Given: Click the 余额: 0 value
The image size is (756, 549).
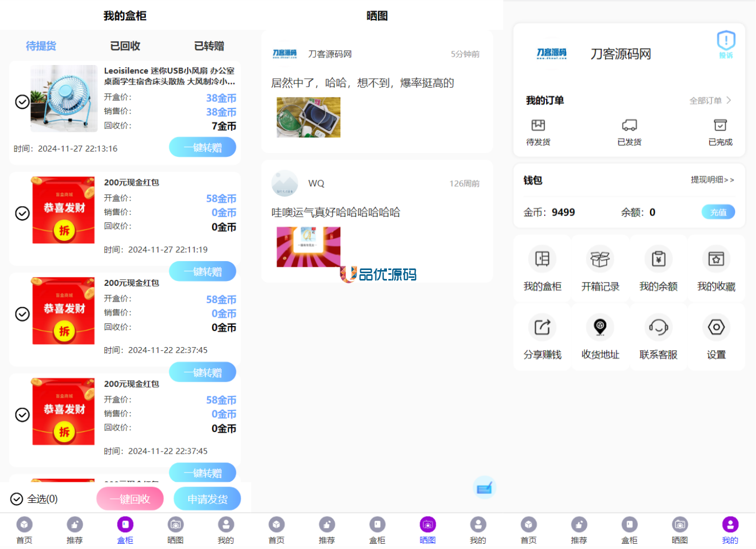Looking at the screenshot, I should (x=638, y=212).
